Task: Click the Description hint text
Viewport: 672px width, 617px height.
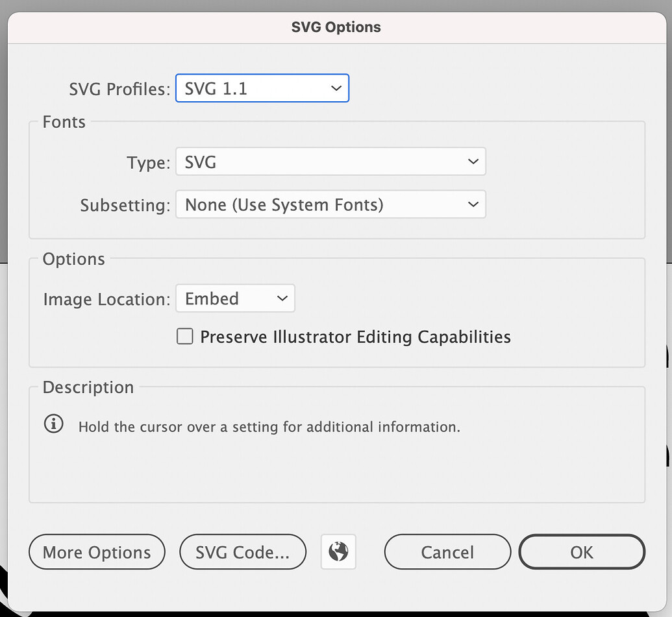Action: 270,426
